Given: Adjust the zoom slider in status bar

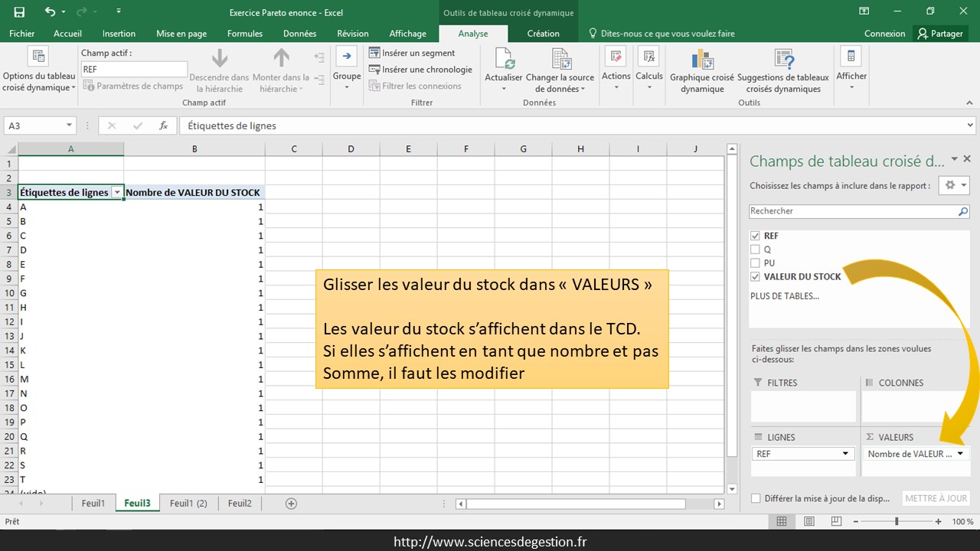Looking at the screenshot, I should click(897, 521).
